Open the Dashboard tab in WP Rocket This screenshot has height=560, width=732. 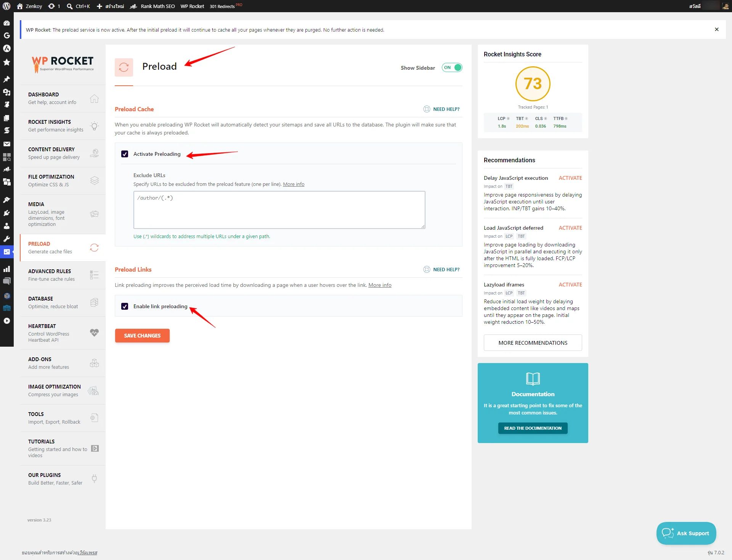point(63,98)
